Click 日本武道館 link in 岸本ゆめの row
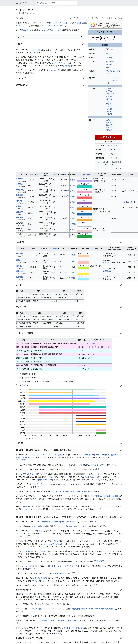Image resolution: width=138 pixels, height=644 pixels. tap(107, 271)
